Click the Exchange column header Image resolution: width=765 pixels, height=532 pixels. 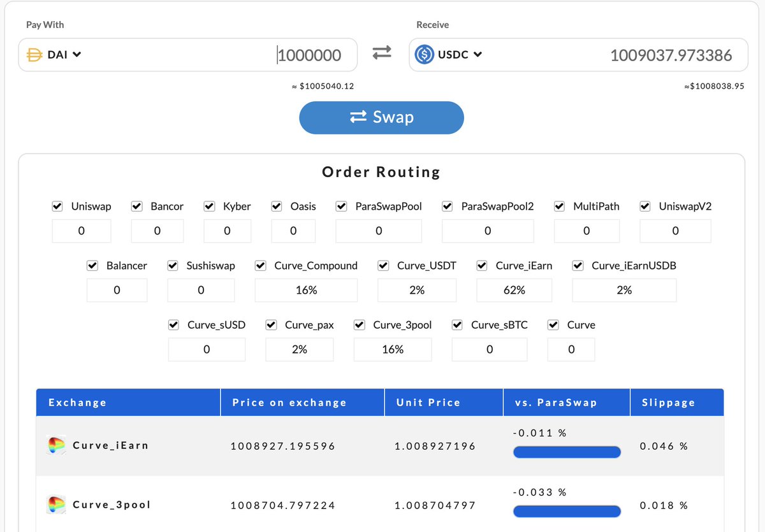128,403
